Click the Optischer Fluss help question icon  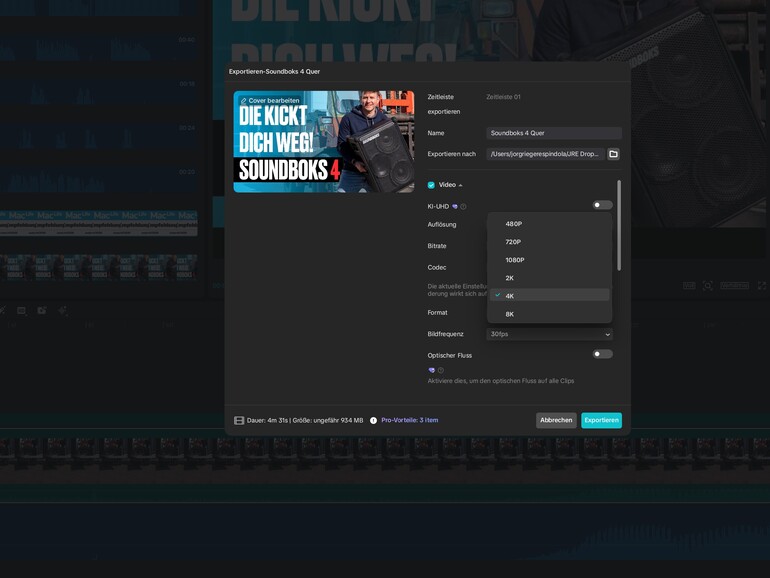click(440, 370)
